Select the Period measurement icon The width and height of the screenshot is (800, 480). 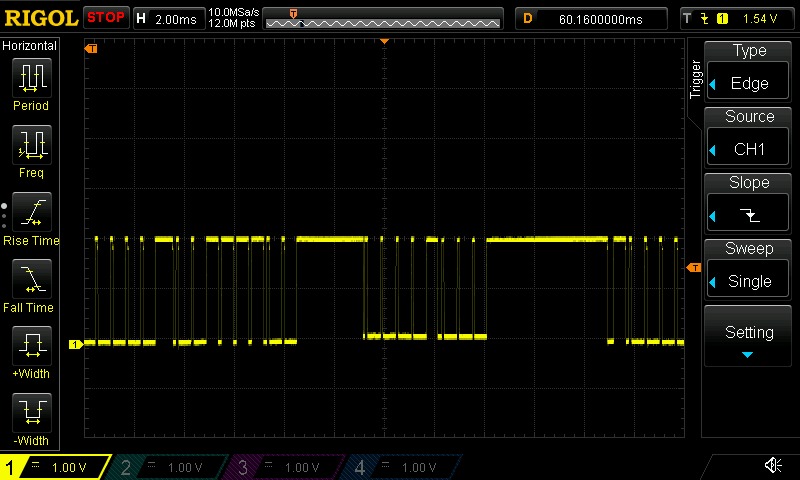(30, 78)
